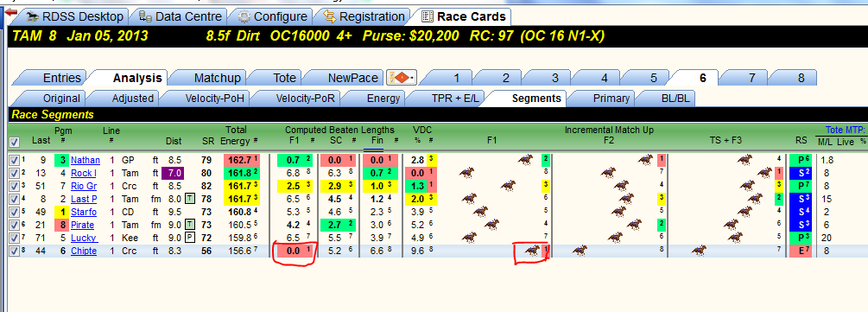868x312 pixels.
Task: Open the Pirate horse link
Action: (x=83, y=225)
